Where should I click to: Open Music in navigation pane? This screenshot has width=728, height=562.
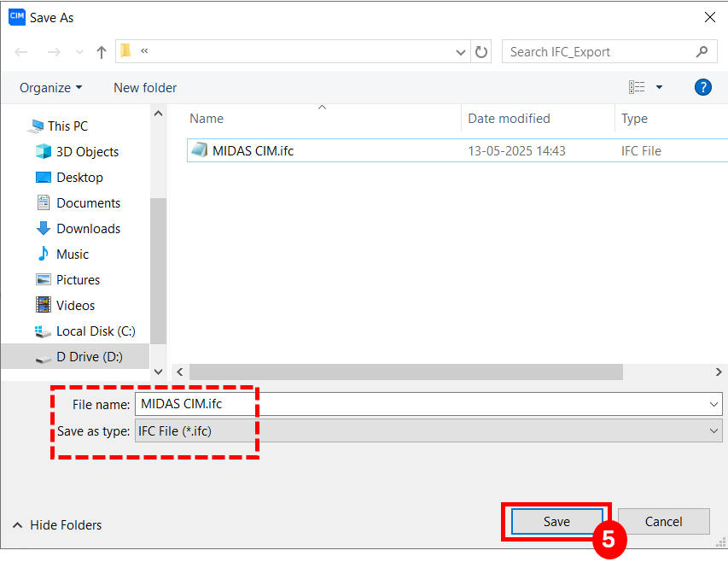click(x=73, y=254)
